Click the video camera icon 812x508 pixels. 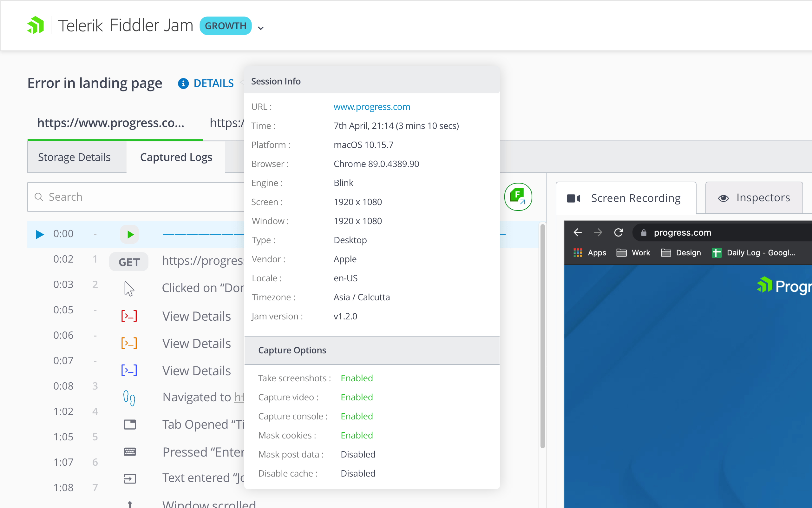(x=573, y=198)
